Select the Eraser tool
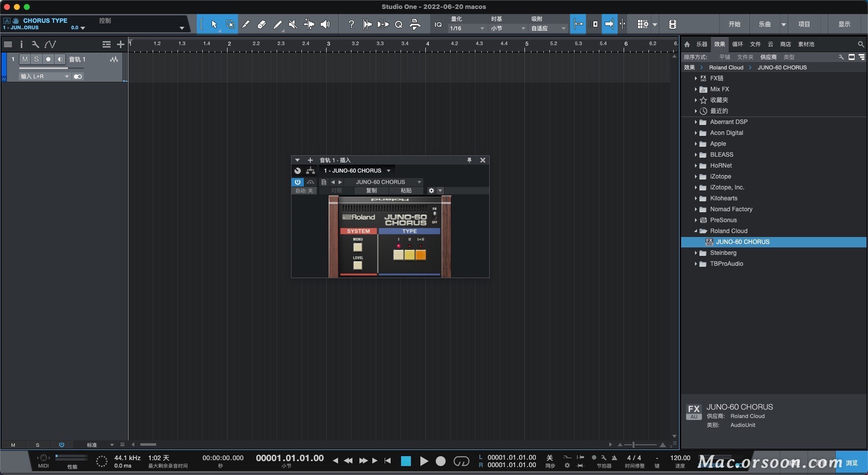 click(x=262, y=24)
